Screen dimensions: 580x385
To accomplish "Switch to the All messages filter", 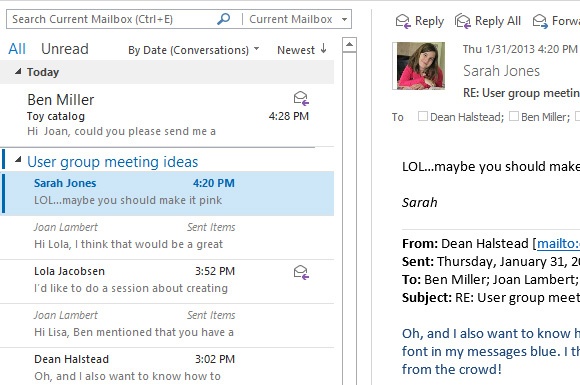I will coord(17,49).
